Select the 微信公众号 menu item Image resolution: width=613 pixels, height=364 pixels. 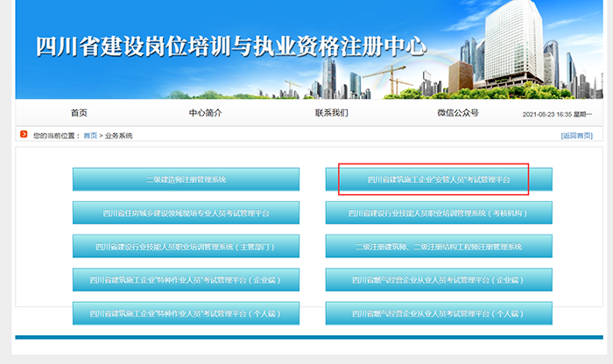[457, 113]
